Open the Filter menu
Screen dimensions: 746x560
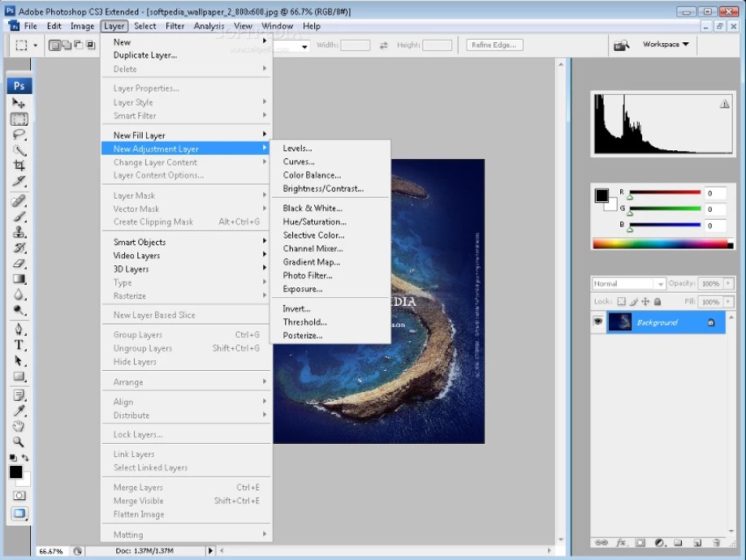click(x=175, y=25)
